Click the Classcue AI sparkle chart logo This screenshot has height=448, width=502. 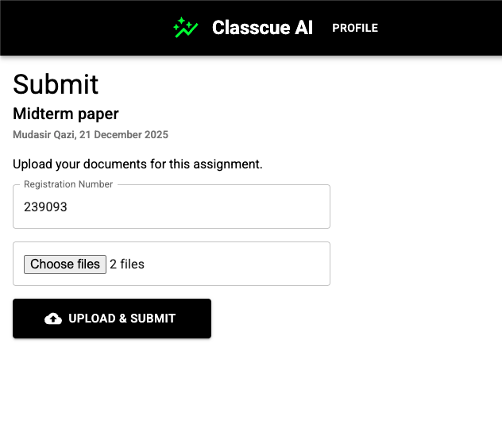click(x=185, y=28)
